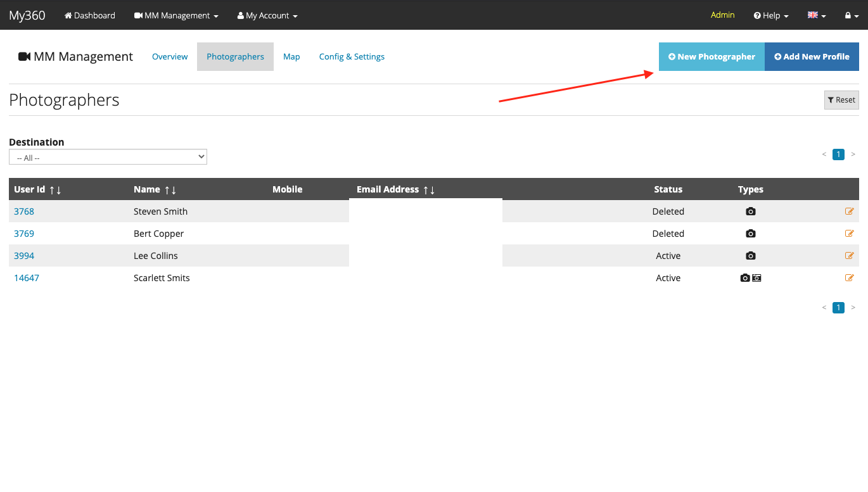
Task: Go to the Dashboard home link
Action: [x=90, y=15]
